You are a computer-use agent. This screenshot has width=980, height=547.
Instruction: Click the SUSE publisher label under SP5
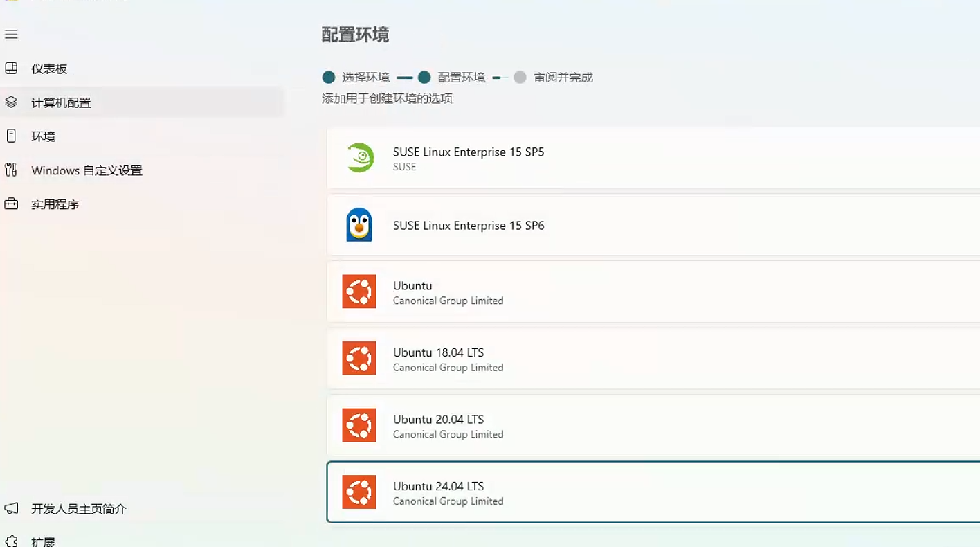[404, 167]
